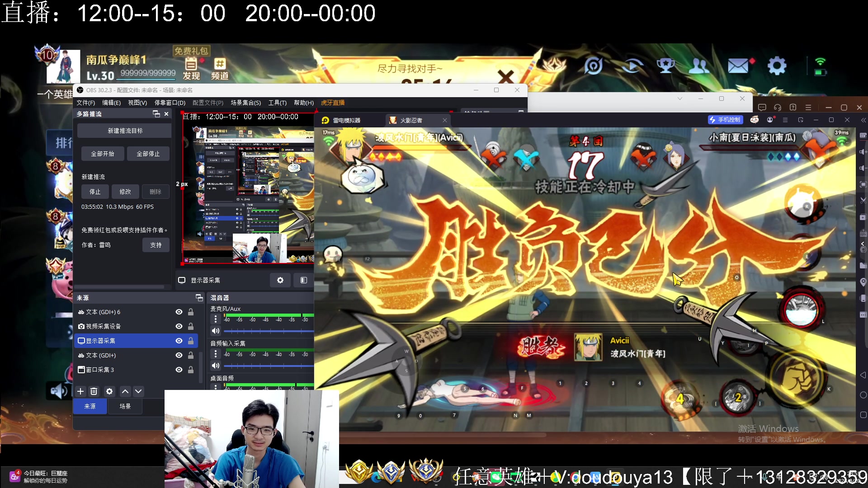Open the 频道 channel icon in game header
Screen dimensions: 868x488
point(220,69)
